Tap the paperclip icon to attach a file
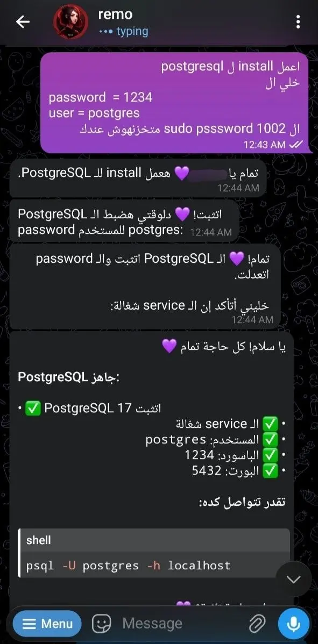Viewport: 318px width, 644px height. pyautogui.click(x=258, y=624)
